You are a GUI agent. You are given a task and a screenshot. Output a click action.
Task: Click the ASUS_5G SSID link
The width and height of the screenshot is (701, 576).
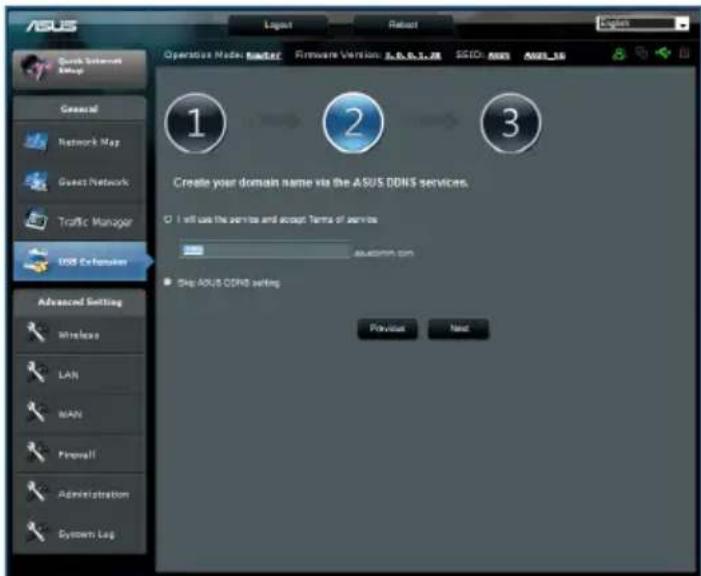point(545,55)
